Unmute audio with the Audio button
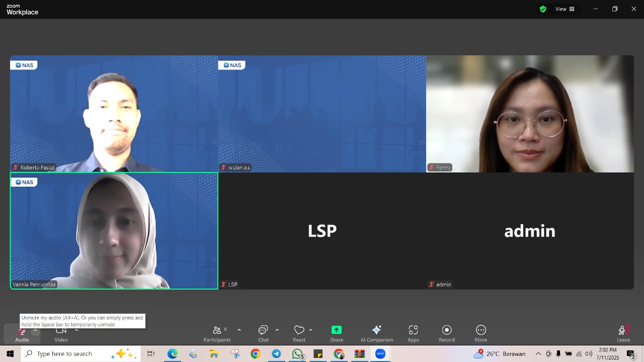This screenshot has width=644, height=362. click(22, 334)
